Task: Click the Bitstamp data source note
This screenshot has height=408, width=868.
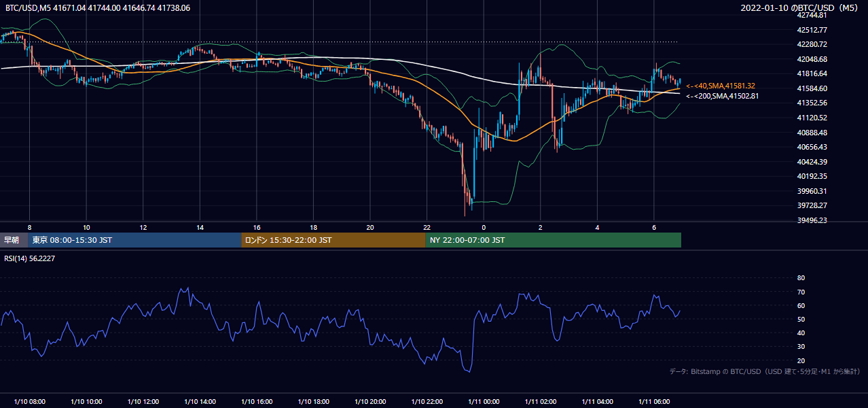Action: coord(765,371)
